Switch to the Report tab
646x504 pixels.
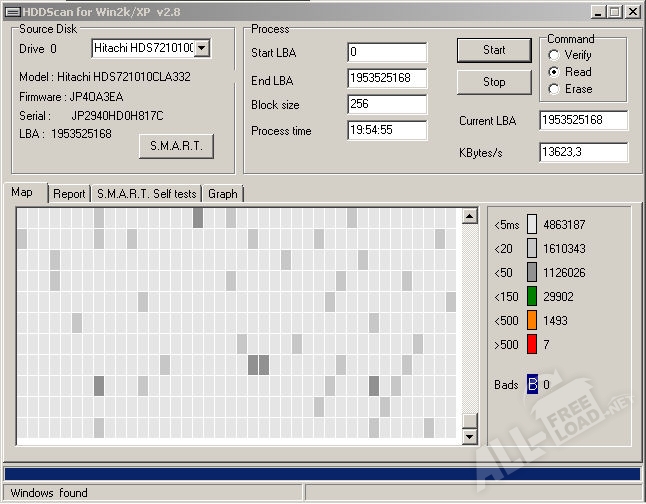coord(69,194)
